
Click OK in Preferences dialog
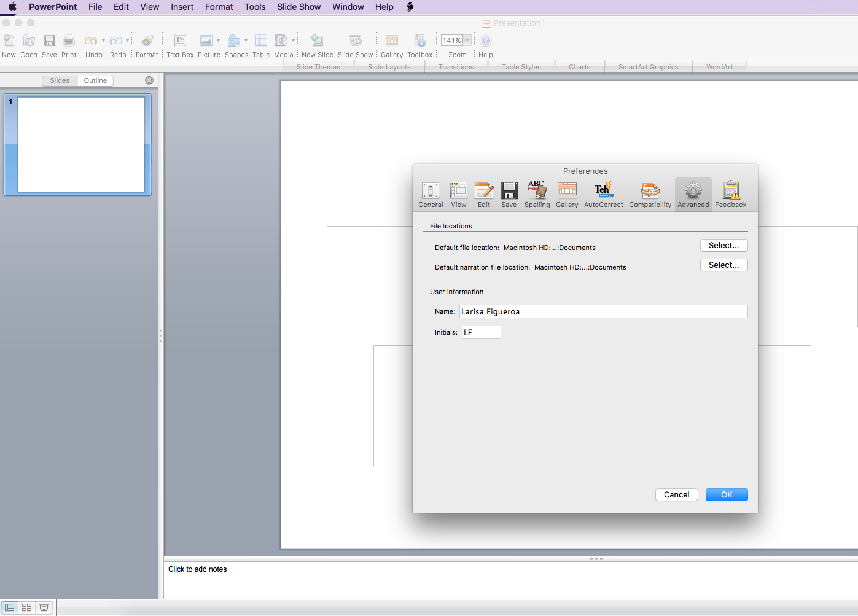(727, 495)
